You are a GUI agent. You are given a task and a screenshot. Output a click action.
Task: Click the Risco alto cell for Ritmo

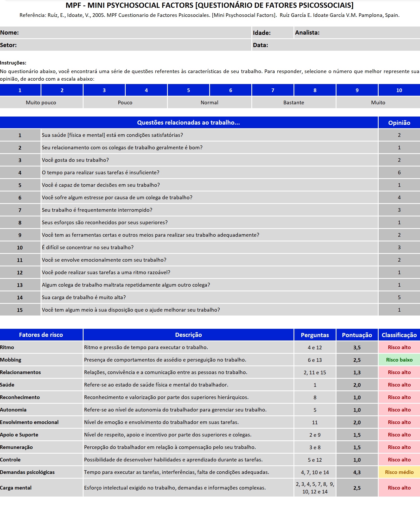coord(399,347)
